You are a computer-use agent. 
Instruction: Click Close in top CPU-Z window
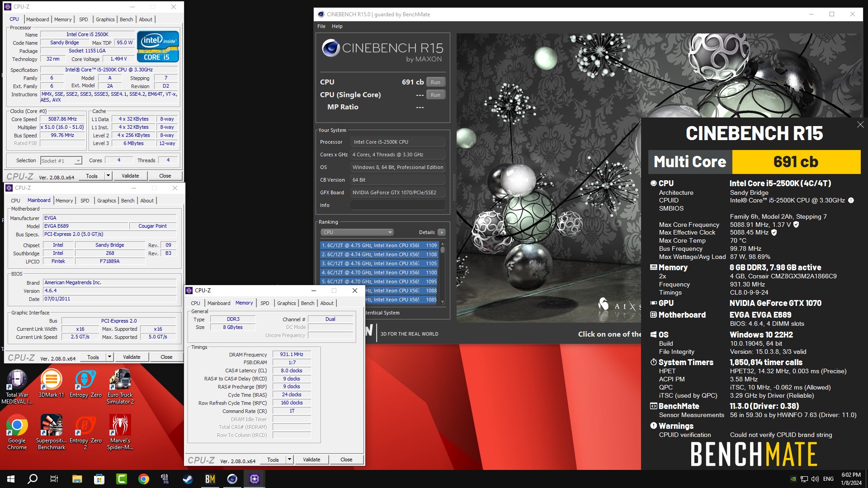pos(165,176)
